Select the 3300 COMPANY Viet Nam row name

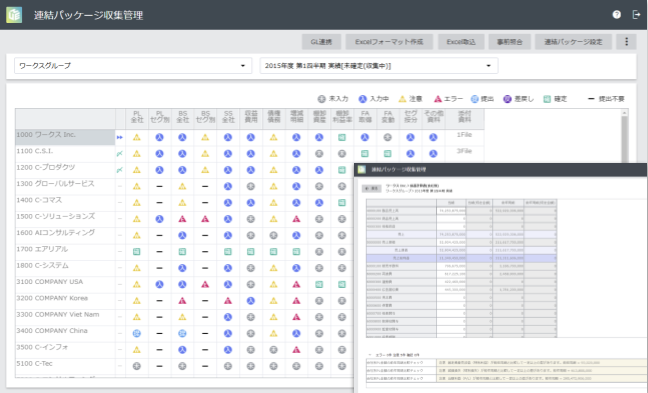(x=58, y=314)
